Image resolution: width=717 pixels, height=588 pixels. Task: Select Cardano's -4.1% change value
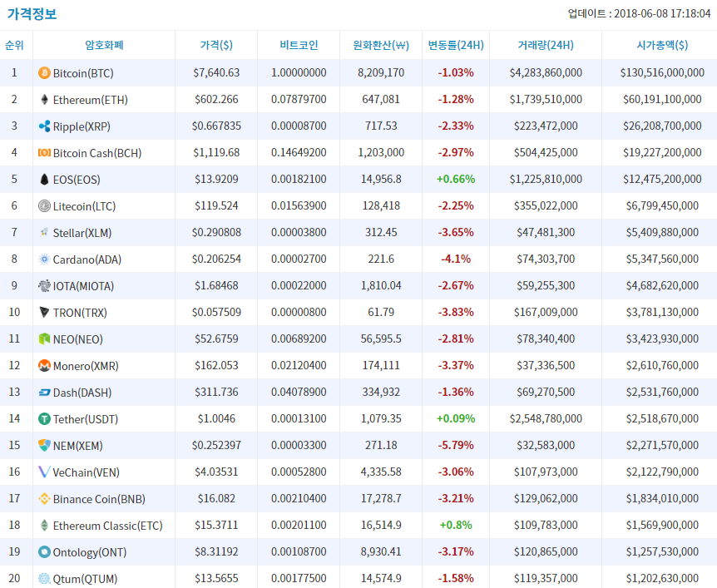(456, 259)
